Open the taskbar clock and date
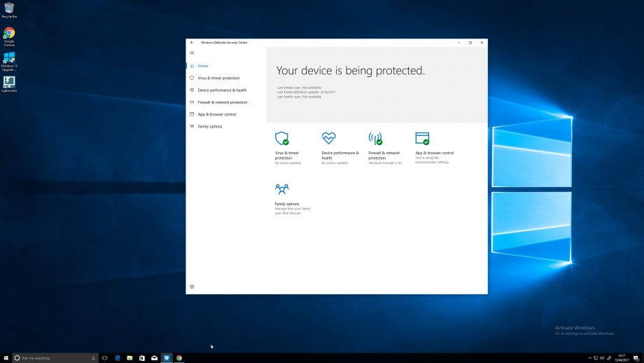 (622, 358)
